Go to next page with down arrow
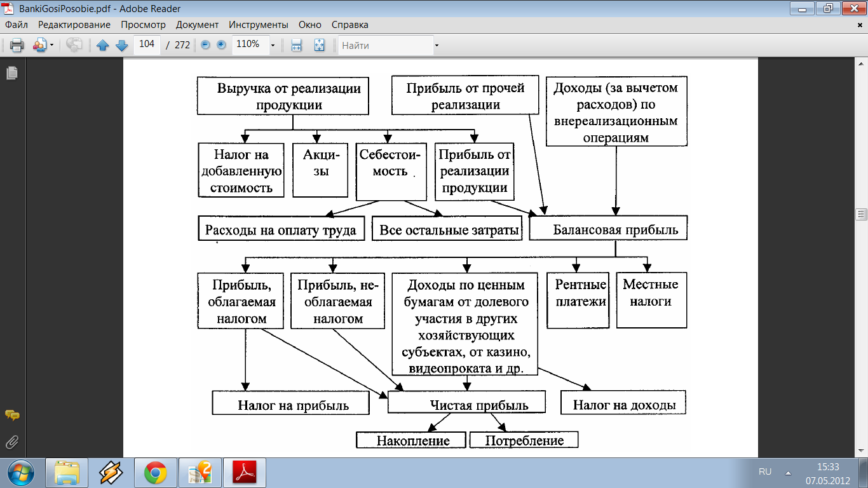Screen dimensions: 868x488 pos(122,45)
